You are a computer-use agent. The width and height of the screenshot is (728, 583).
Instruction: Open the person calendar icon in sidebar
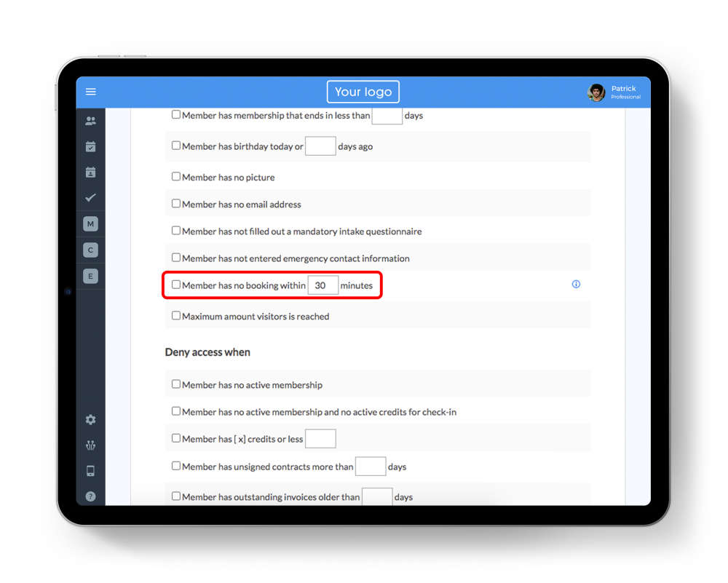[x=90, y=172]
